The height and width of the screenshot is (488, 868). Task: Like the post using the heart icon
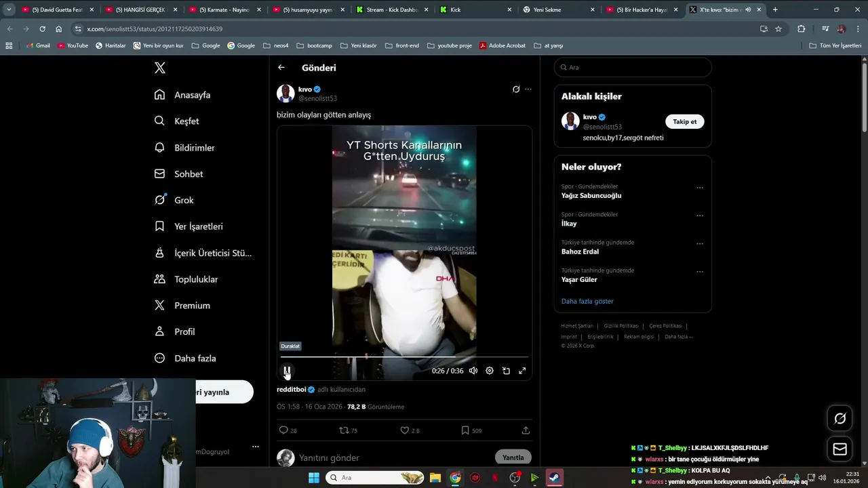pyautogui.click(x=405, y=430)
